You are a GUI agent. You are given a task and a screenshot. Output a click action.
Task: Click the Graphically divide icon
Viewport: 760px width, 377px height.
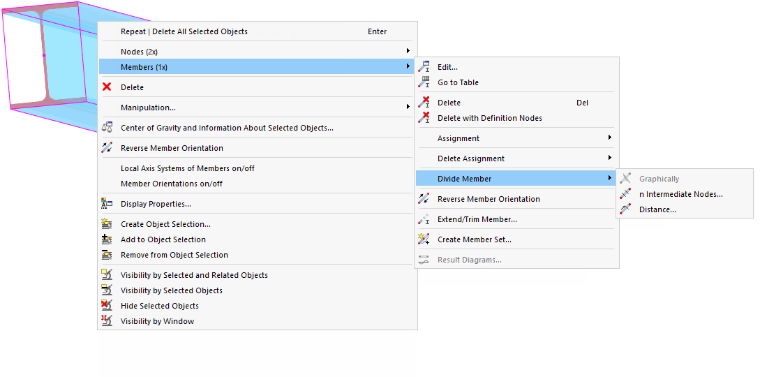click(x=626, y=179)
